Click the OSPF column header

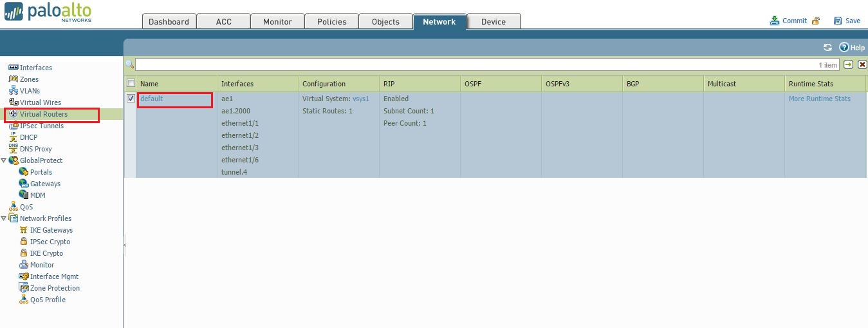pyautogui.click(x=501, y=84)
